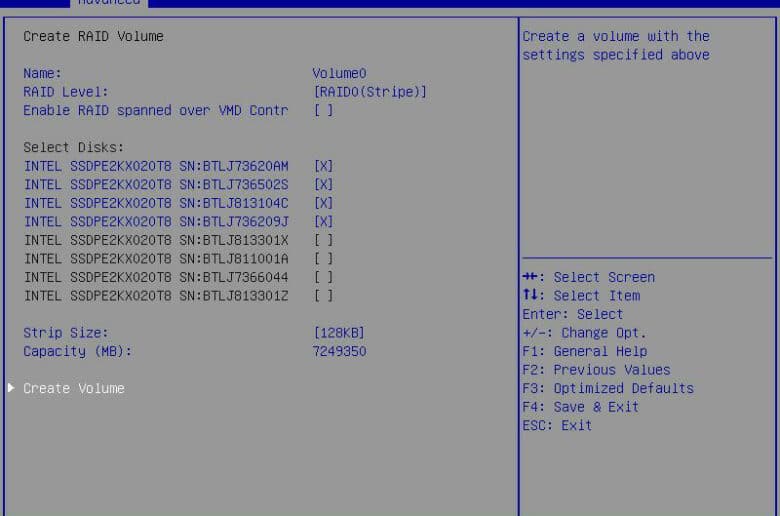Viewport: 780px width, 516px height.
Task: Activate the Create Volume option
Action: pyautogui.click(x=74, y=388)
